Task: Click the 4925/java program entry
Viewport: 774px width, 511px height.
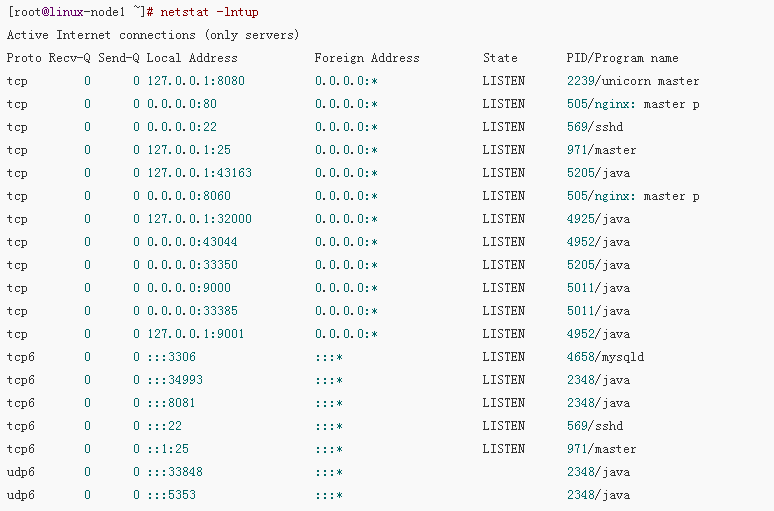Action: pyautogui.click(x=598, y=219)
